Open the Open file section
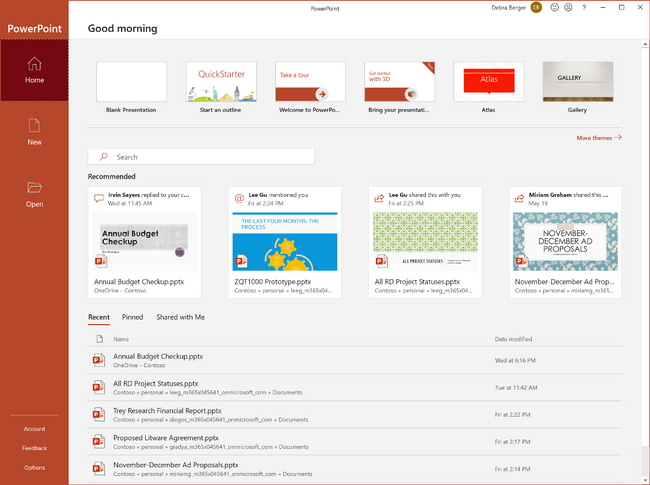Screen dimensions: 650x485 pos(34,194)
